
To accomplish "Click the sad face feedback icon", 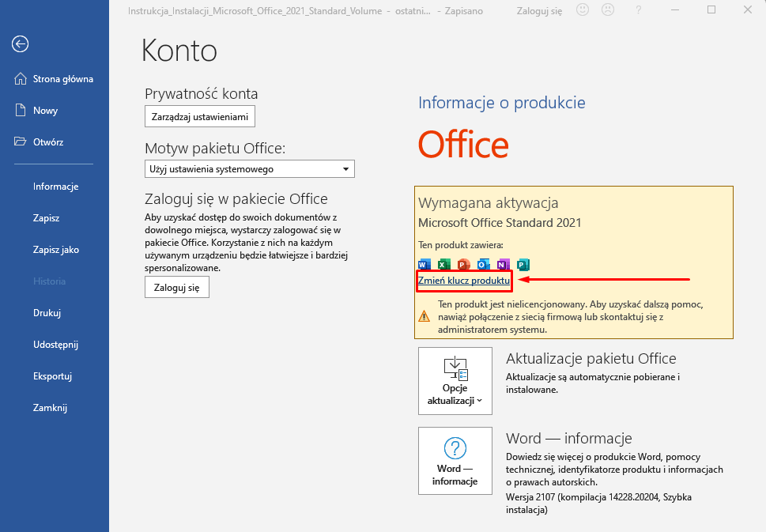I will click(x=608, y=9).
